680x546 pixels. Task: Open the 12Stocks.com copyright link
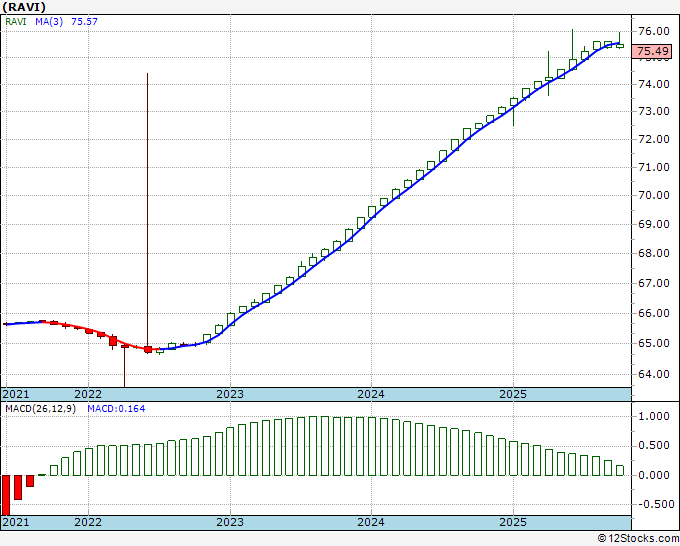[638, 539]
